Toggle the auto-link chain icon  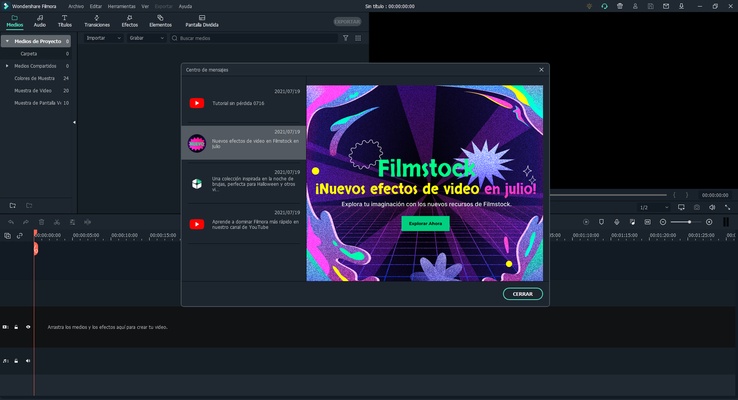(x=20, y=236)
